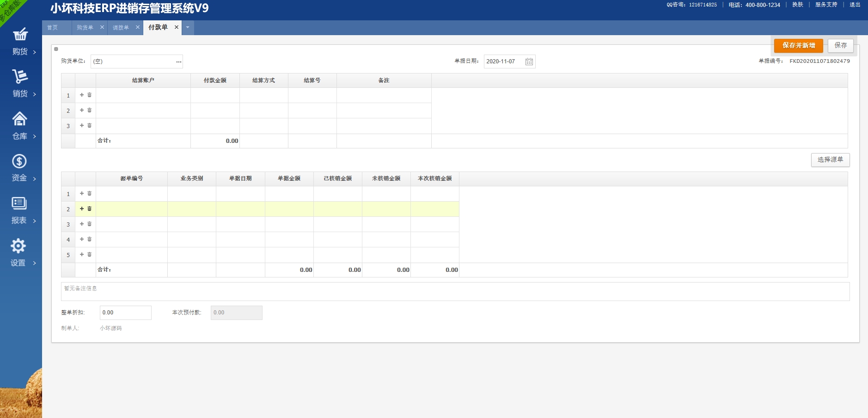This screenshot has width=868, height=418.
Task: Open the 仓库 warehouse sidebar module
Action: click(x=20, y=126)
